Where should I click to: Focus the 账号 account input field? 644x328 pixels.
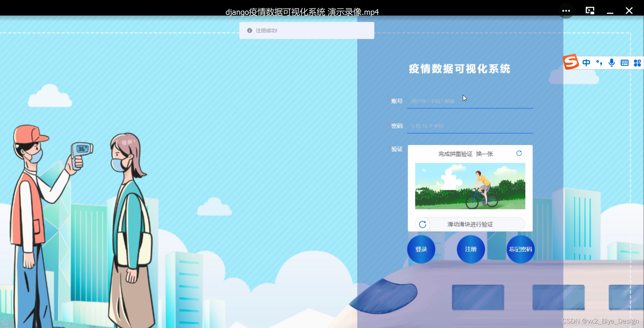coord(470,101)
